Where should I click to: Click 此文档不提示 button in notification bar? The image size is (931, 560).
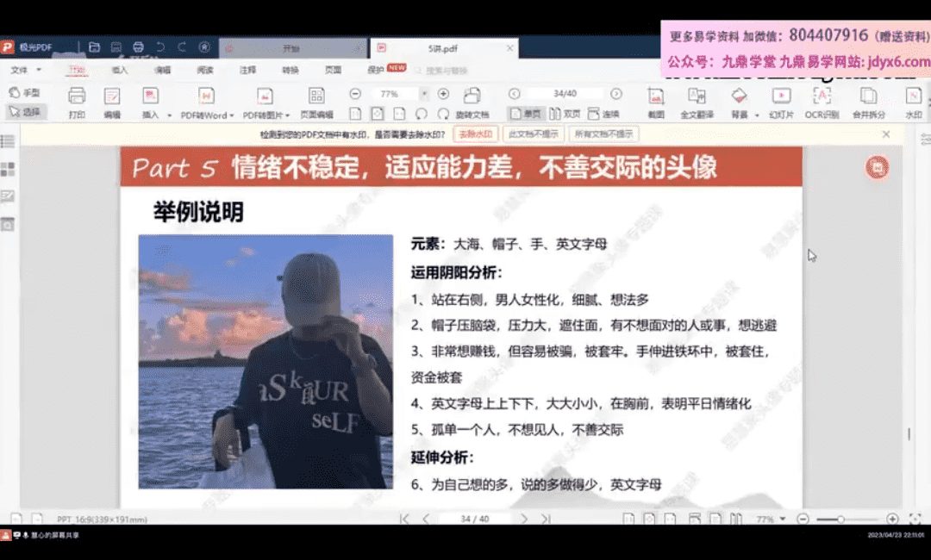(534, 134)
